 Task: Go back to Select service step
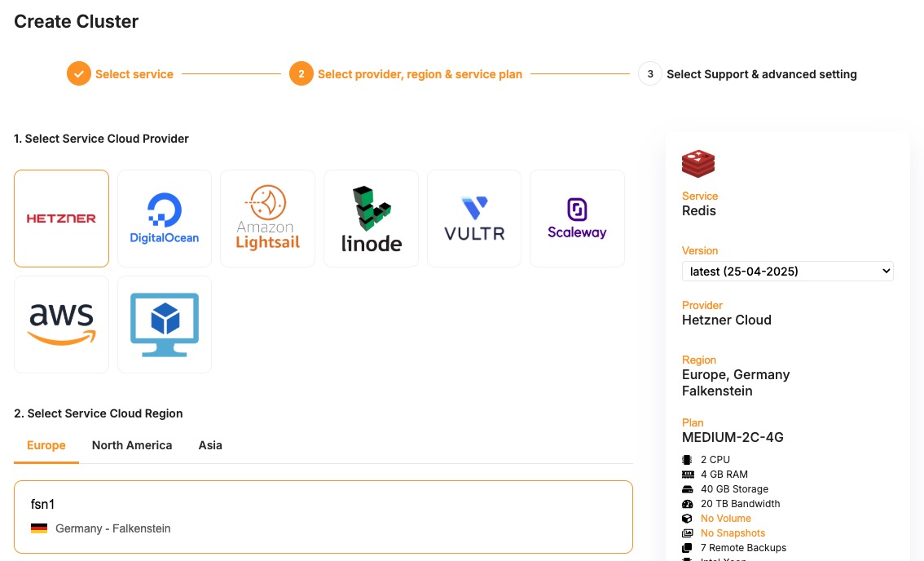tap(134, 74)
